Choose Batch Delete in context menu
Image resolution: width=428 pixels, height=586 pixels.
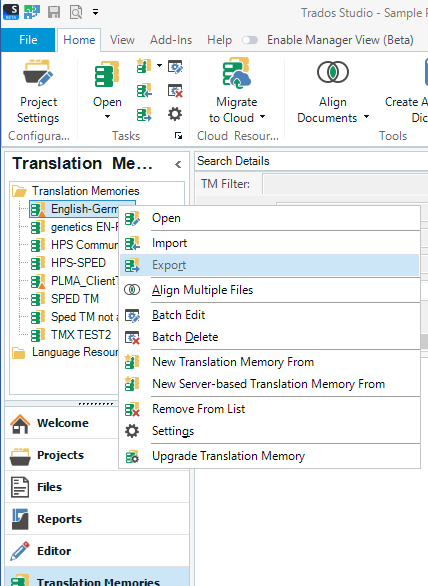[270, 337]
